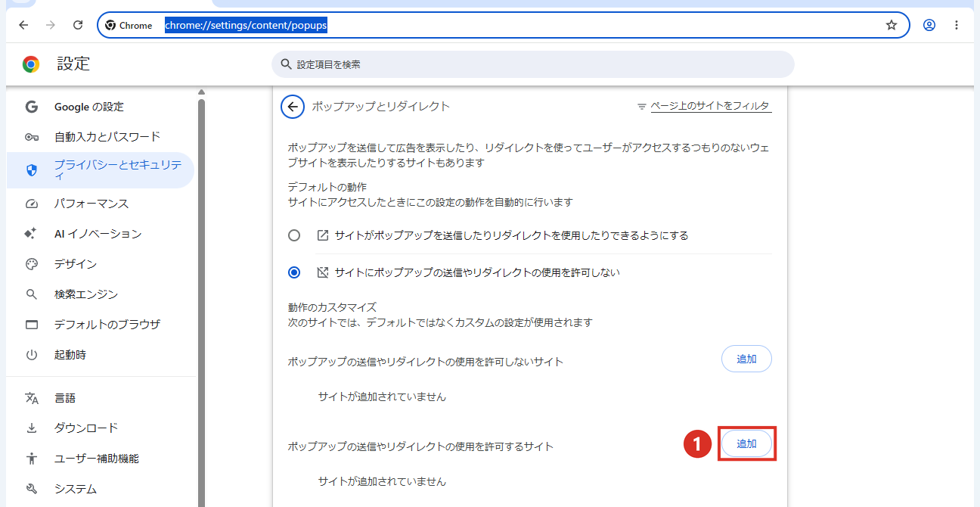This screenshot has width=980, height=507.
Task: Select radio to disallow popups and redirects
Action: tap(294, 272)
